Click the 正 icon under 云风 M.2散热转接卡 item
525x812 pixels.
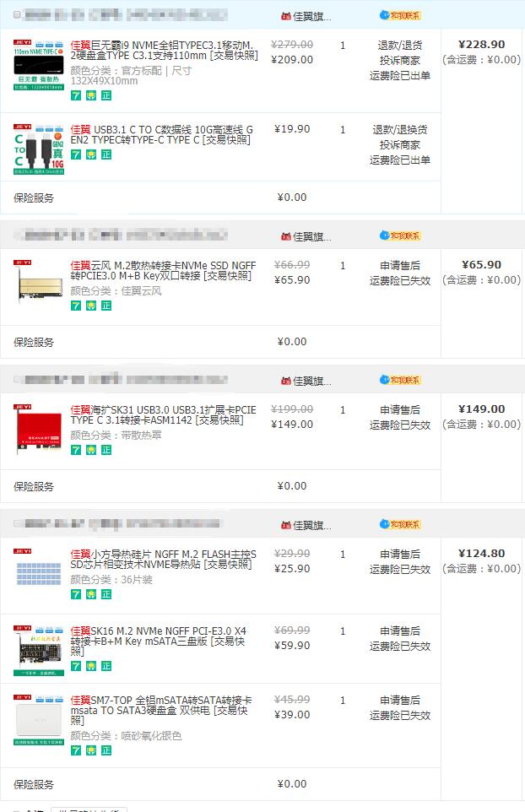[106, 306]
